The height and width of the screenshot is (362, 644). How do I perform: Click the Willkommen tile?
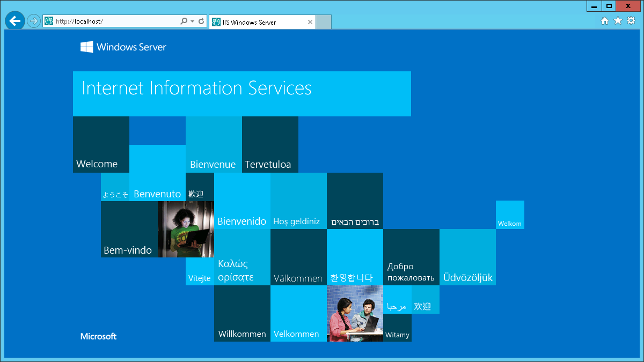[x=242, y=313]
